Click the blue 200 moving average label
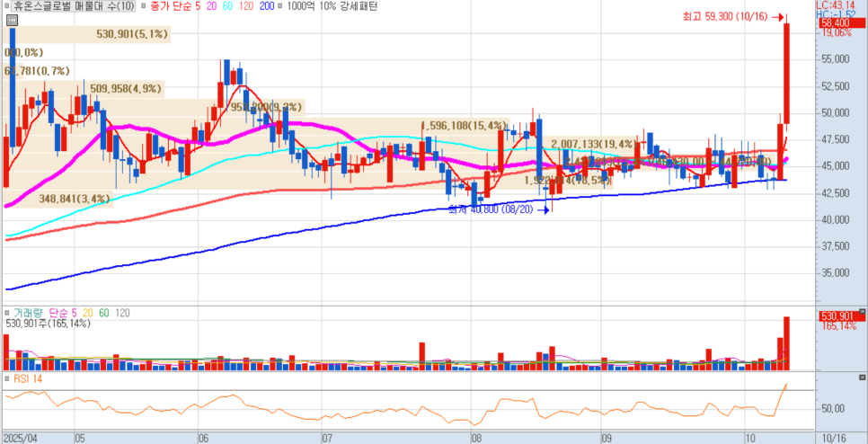 pyautogui.click(x=267, y=6)
